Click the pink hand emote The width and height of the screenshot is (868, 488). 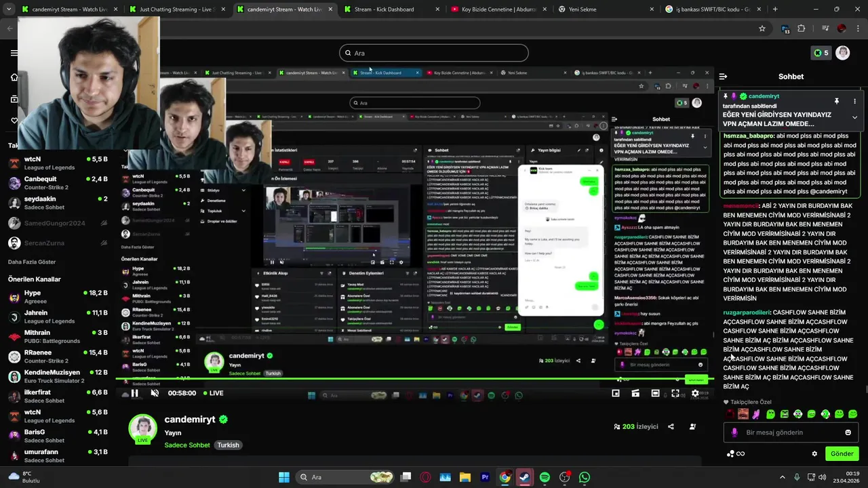pyautogui.click(x=756, y=414)
